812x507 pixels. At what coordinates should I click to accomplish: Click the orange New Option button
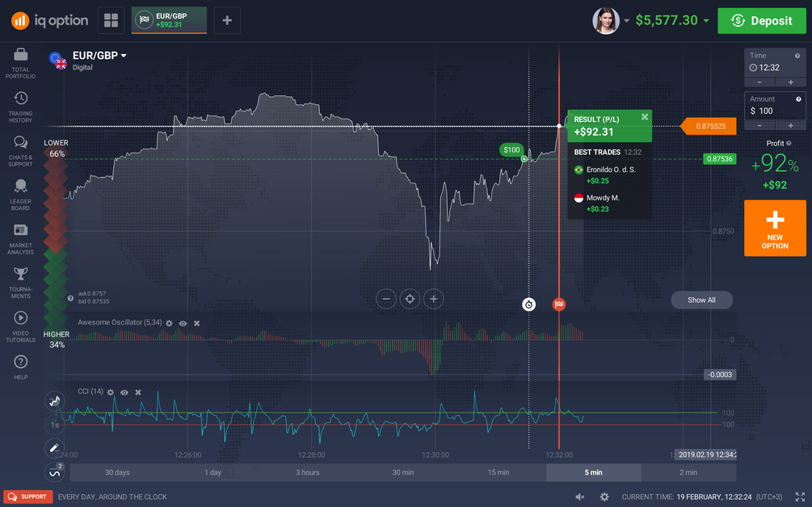tap(775, 228)
